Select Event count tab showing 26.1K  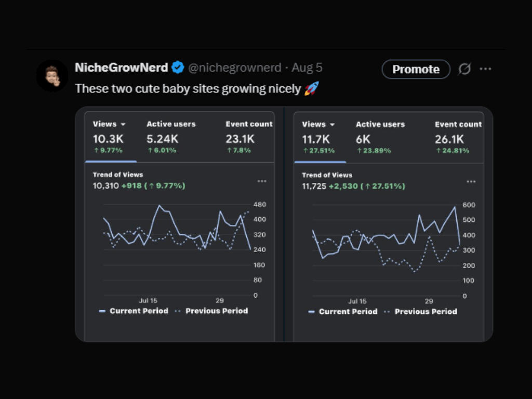pyautogui.click(x=458, y=125)
